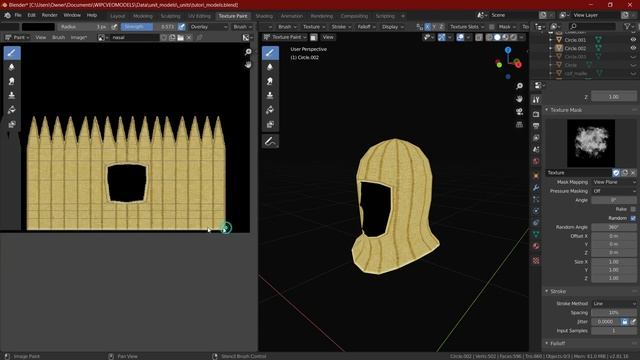Open the Stroke popover in viewport header
Screen dimensions: 640x360
click(341, 27)
